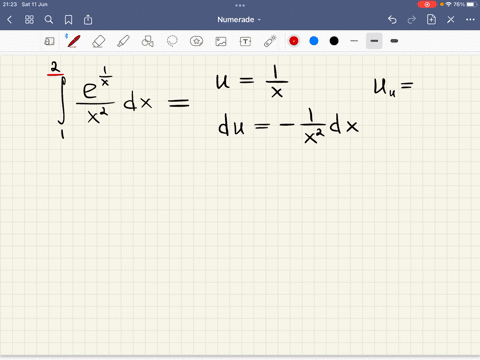Screen dimensions: 480x360
Task: Select the Laser pointer tool
Action: click(270, 41)
